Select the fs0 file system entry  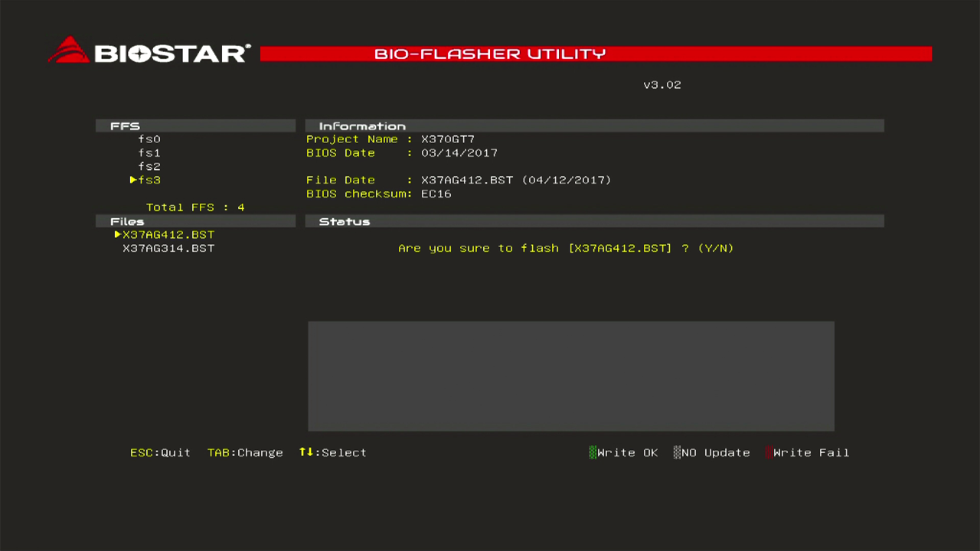pyautogui.click(x=149, y=139)
